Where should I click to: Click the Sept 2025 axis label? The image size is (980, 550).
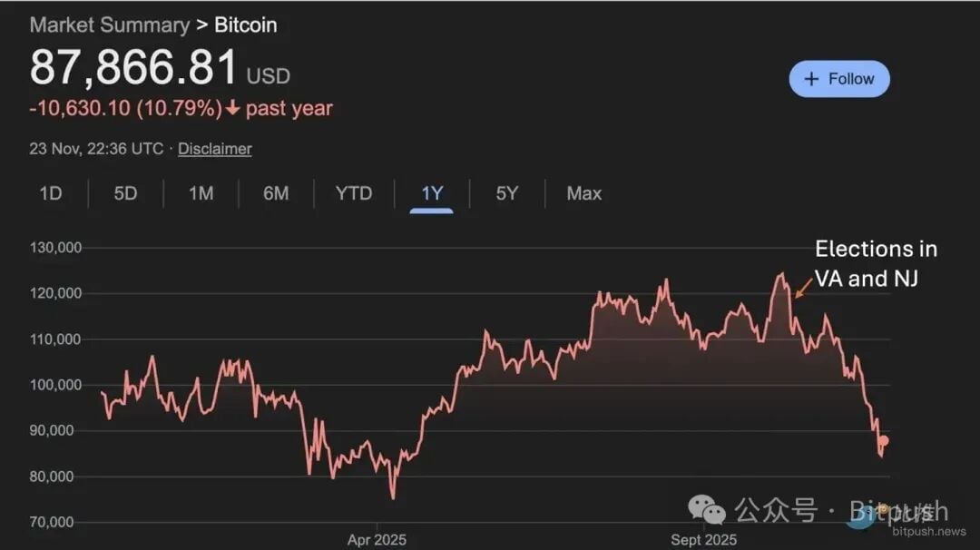703,540
